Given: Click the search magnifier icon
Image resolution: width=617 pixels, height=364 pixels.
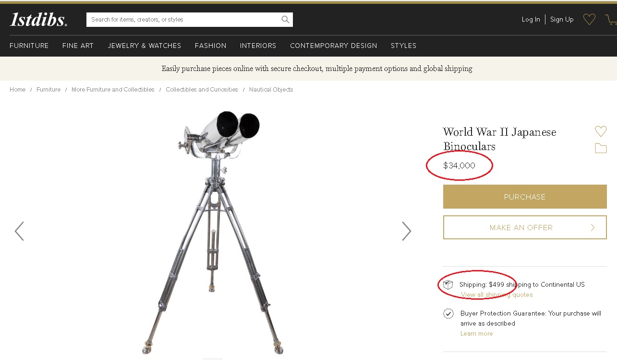Looking at the screenshot, I should (x=285, y=20).
